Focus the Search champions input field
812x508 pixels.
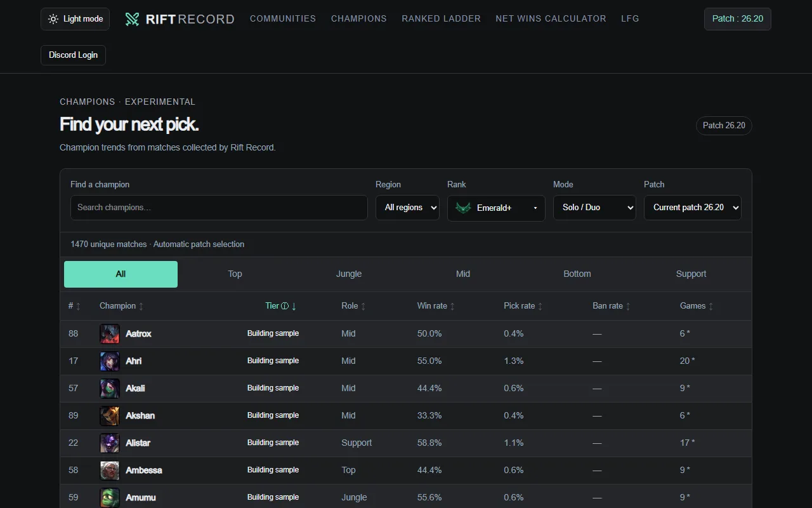coord(219,208)
